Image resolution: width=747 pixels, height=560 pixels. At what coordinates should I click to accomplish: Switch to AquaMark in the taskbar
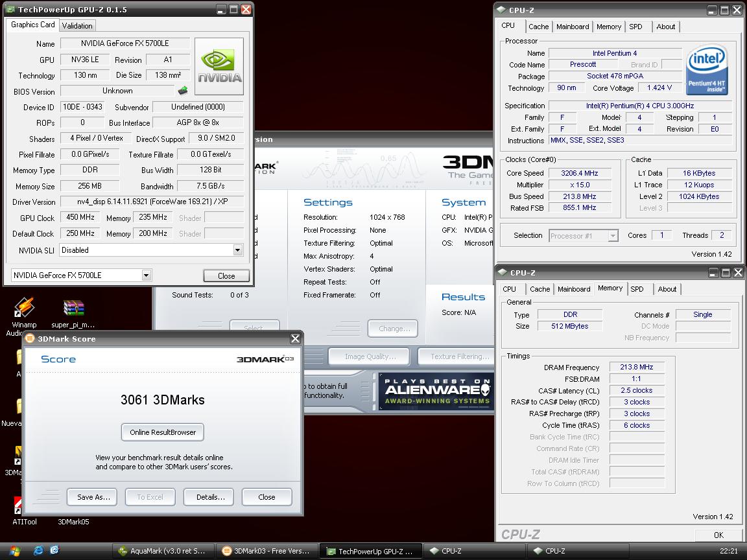[x=163, y=551]
